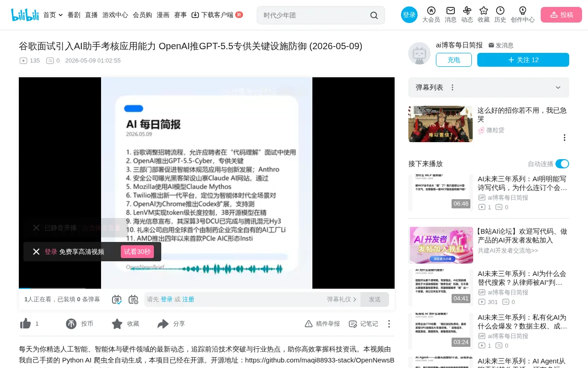
Task: Open the 04:41 video thumbnail
Action: coord(441,287)
